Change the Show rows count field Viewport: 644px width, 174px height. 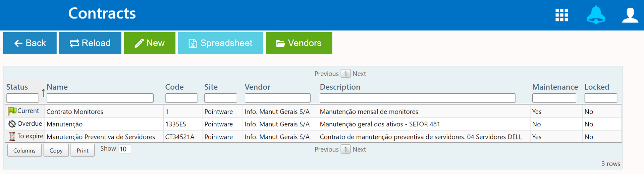click(124, 149)
